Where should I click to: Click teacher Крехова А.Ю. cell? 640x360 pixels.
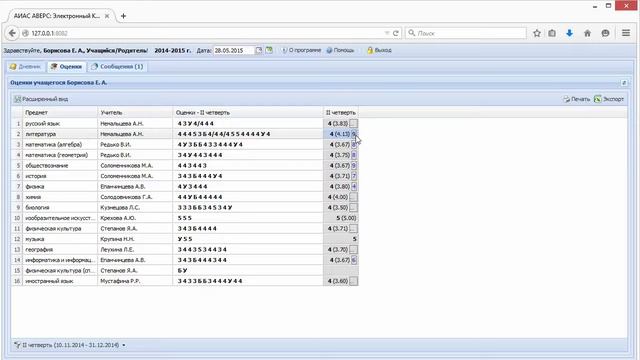coord(135,218)
